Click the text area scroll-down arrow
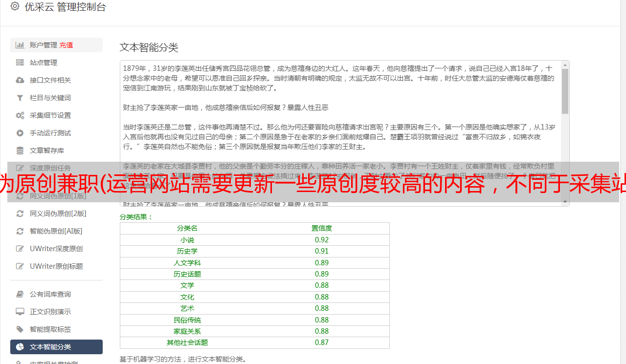 [565, 202]
